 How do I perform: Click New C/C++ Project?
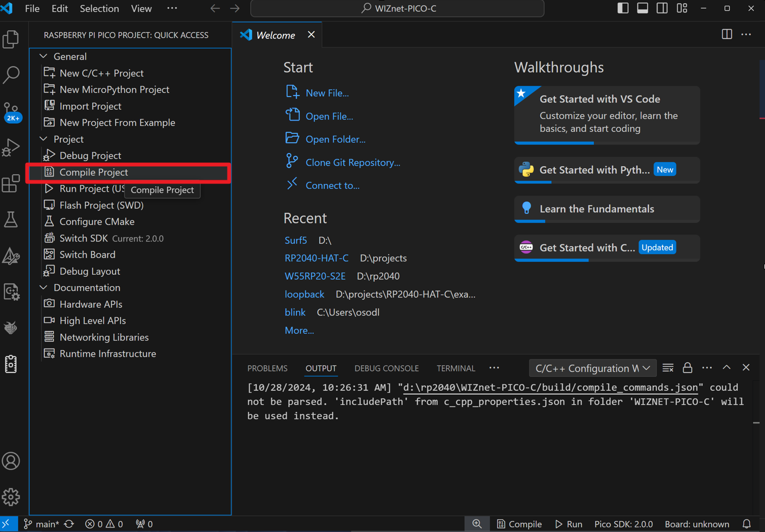tap(101, 73)
